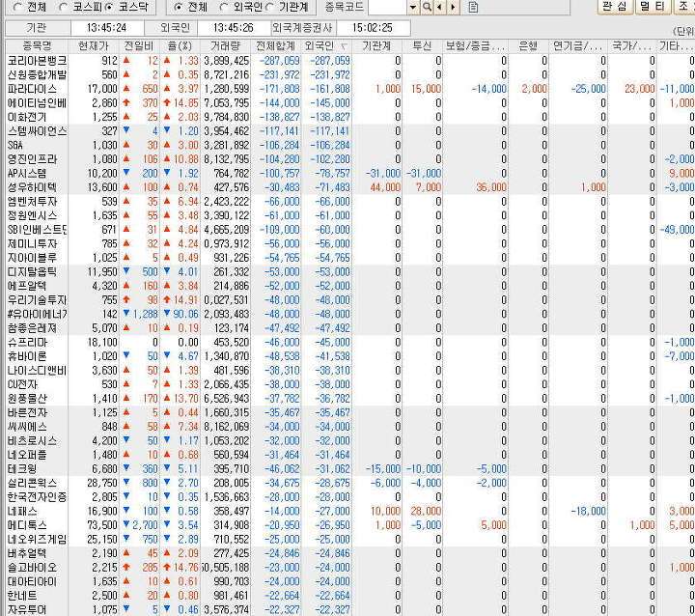The width and height of the screenshot is (695, 616).
Task: Sort by the 율(%) column header
Action: point(180,45)
